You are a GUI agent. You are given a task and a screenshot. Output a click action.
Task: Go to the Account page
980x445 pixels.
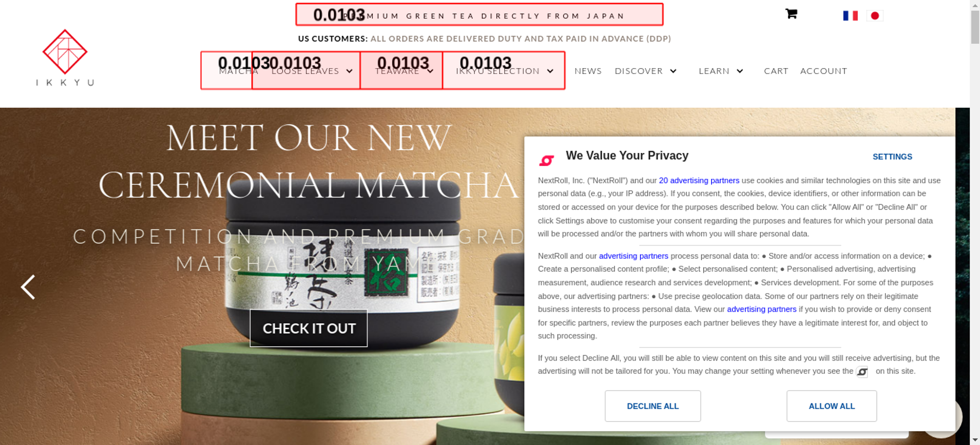click(824, 71)
